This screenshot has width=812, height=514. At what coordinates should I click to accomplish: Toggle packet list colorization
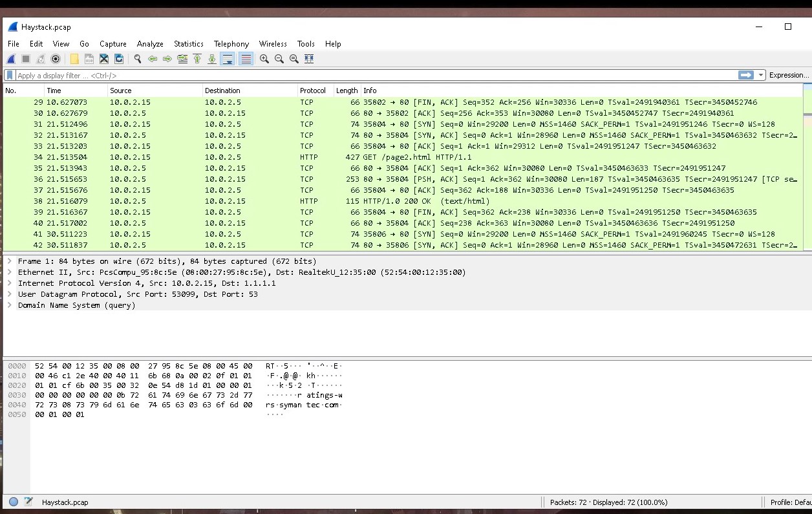click(246, 59)
